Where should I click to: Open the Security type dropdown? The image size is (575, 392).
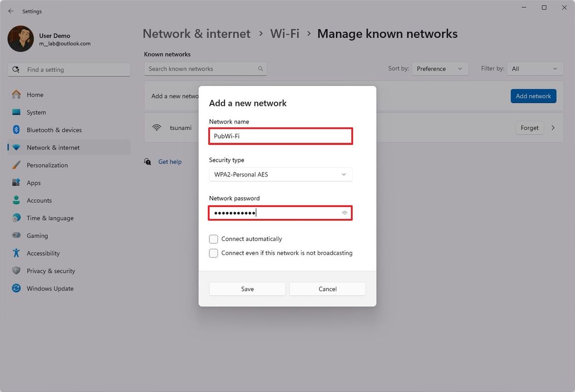click(280, 174)
